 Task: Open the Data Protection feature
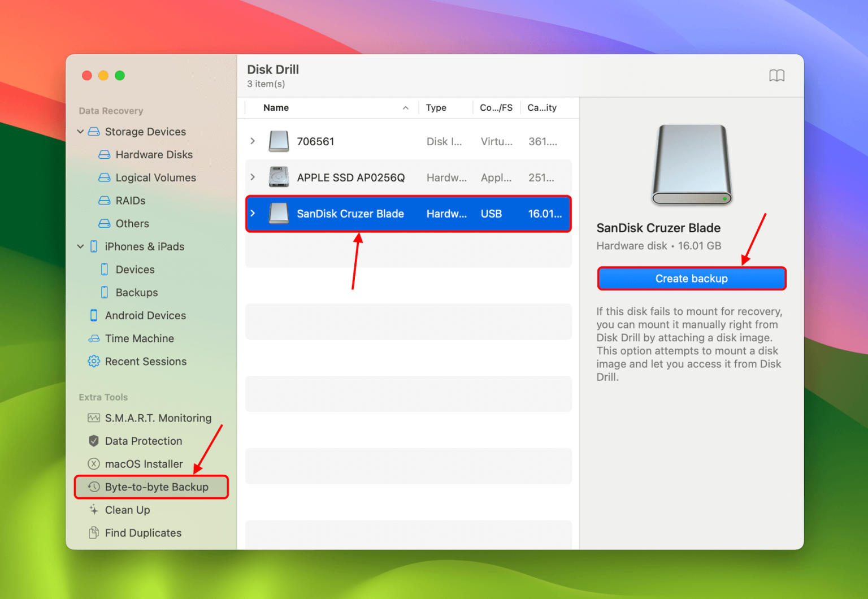pos(144,441)
